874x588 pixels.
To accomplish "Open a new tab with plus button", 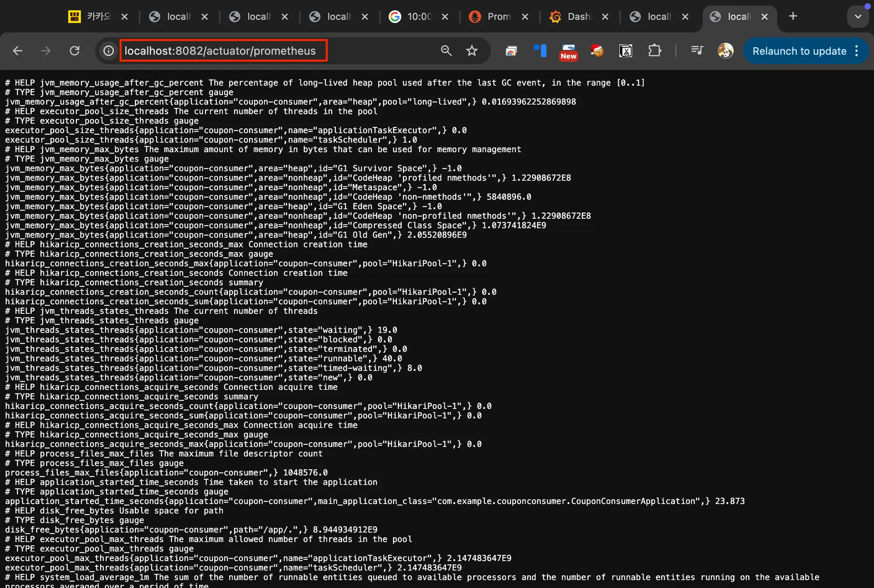I will [793, 16].
